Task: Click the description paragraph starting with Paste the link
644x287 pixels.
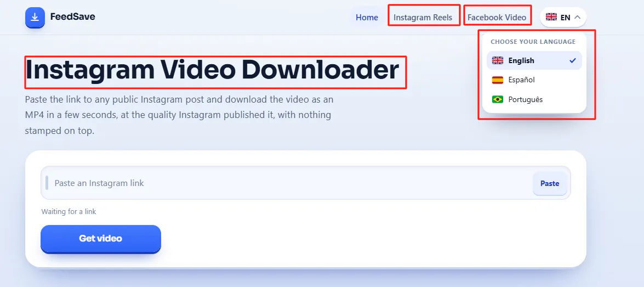Action: pyautogui.click(x=179, y=115)
